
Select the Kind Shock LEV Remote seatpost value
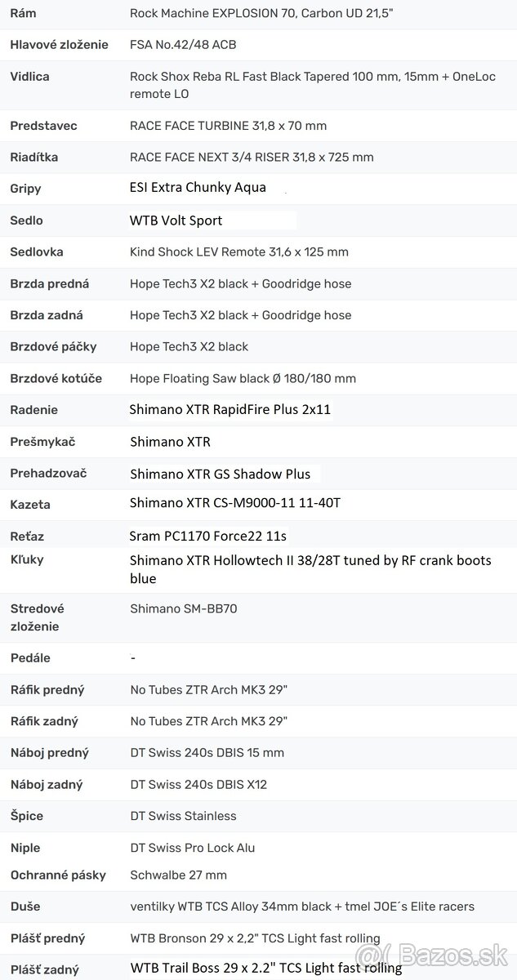pos(238,252)
